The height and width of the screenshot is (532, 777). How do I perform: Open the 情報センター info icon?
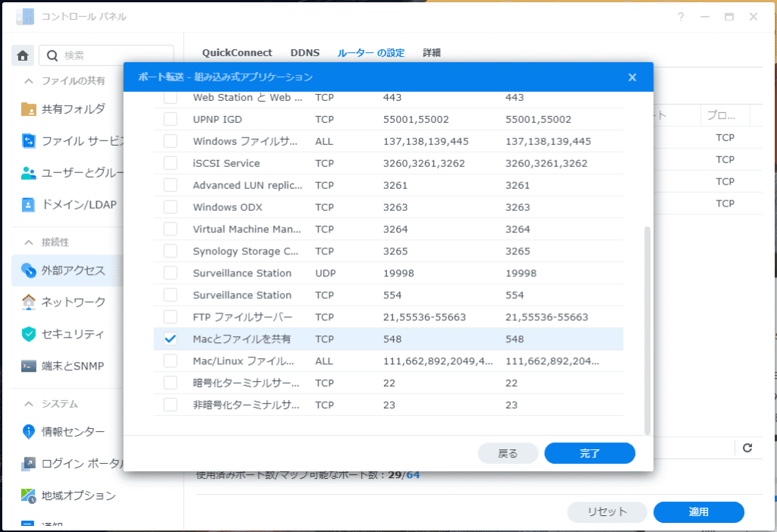pyautogui.click(x=28, y=432)
